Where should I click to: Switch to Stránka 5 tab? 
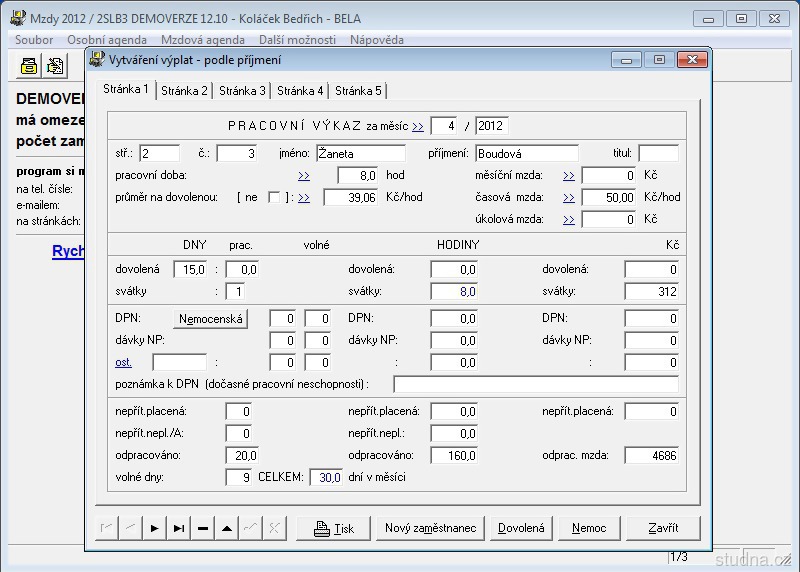[359, 91]
